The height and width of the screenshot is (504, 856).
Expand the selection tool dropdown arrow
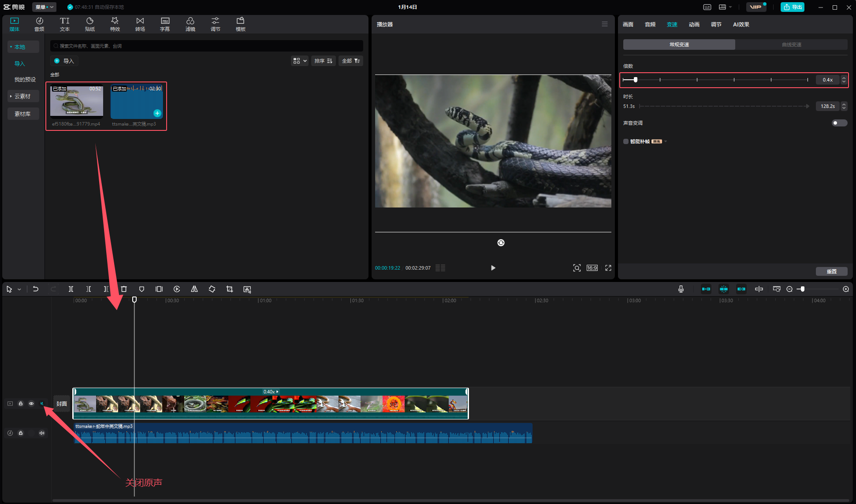(x=19, y=289)
